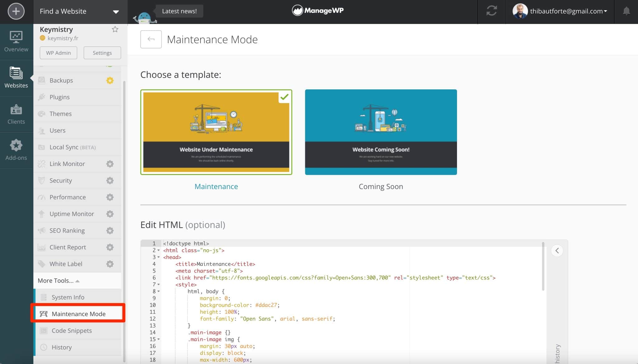
Task: Click the back arrow button
Action: tap(151, 39)
